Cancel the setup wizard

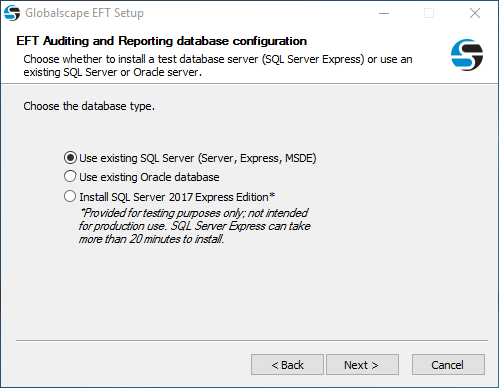(448, 365)
